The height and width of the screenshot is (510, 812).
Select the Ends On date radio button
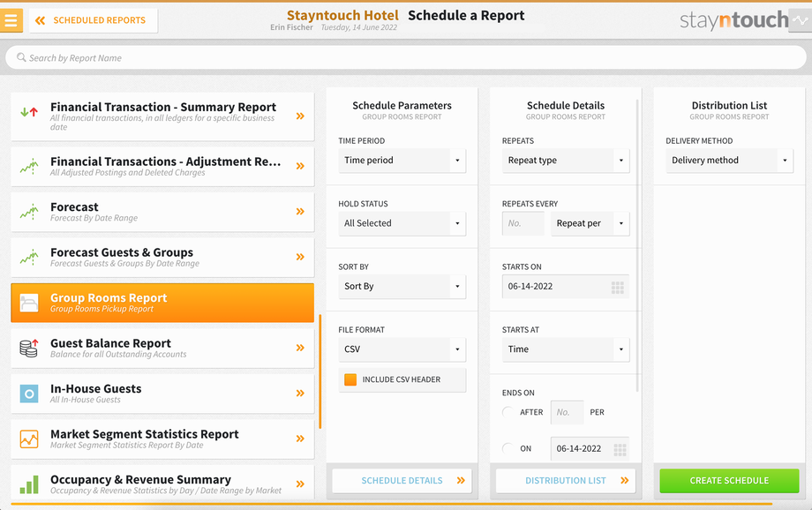coord(508,448)
